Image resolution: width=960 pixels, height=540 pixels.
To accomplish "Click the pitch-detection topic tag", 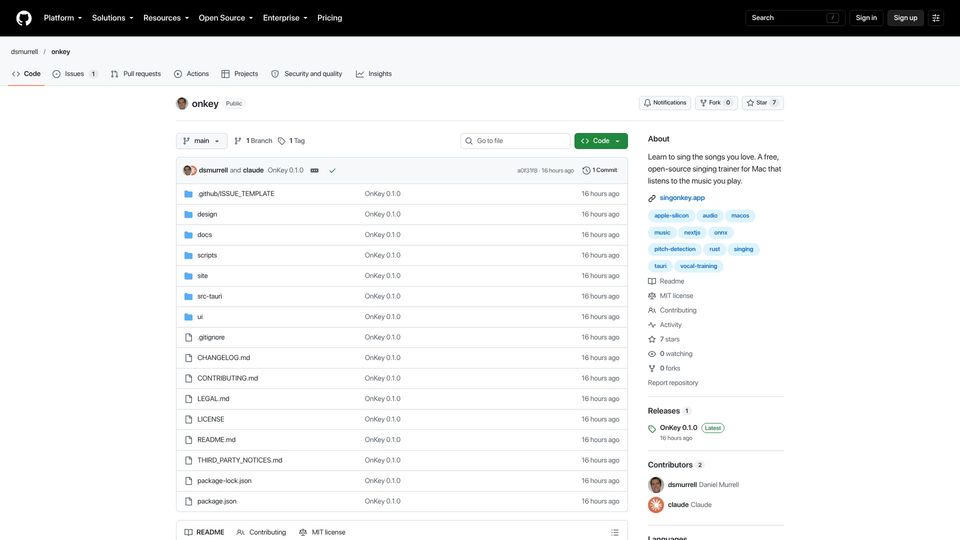I will pos(675,249).
